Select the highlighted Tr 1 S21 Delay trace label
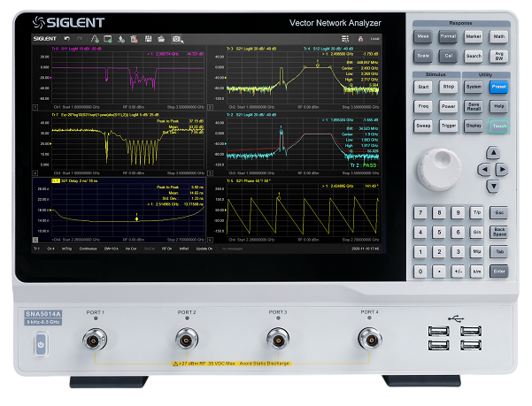 74,181
